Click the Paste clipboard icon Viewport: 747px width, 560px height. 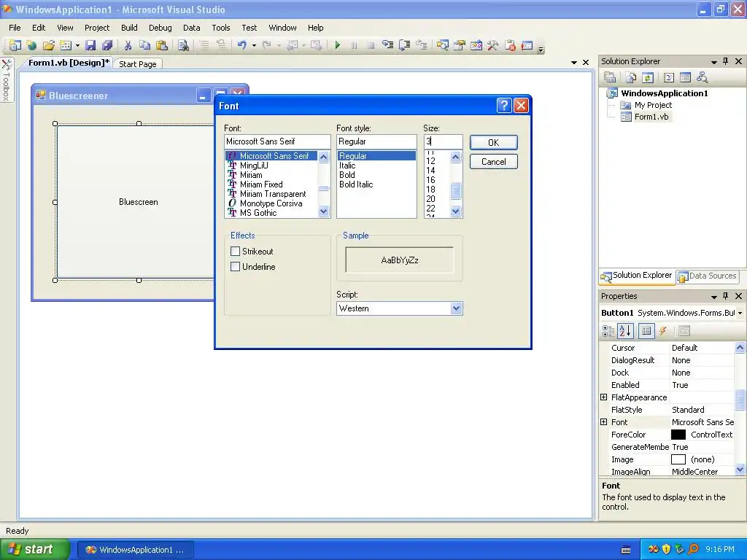click(x=162, y=45)
